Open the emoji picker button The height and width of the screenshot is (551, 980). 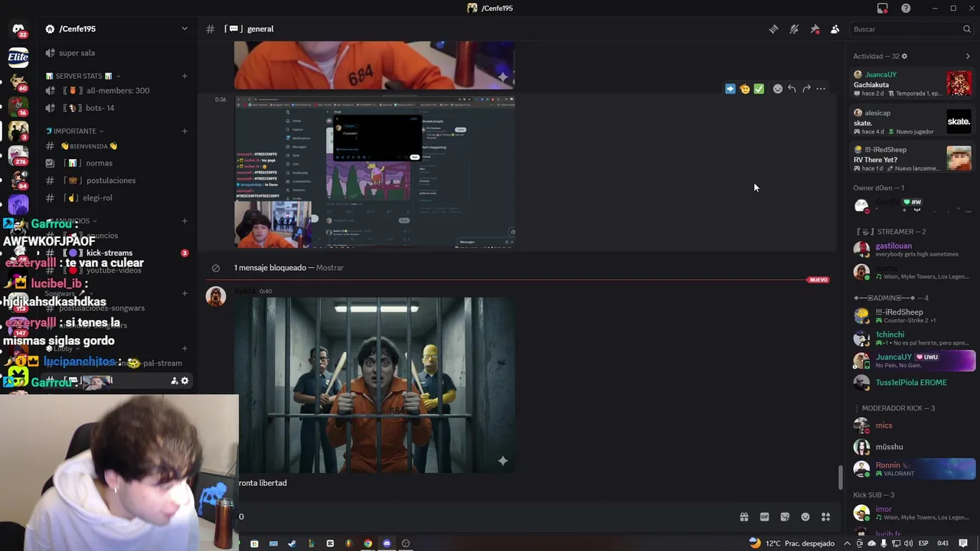pos(805,517)
